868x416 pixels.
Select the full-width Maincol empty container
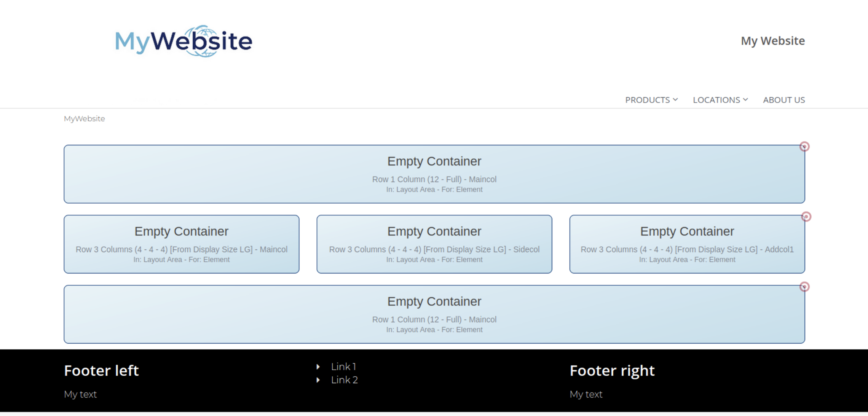pyautogui.click(x=434, y=174)
